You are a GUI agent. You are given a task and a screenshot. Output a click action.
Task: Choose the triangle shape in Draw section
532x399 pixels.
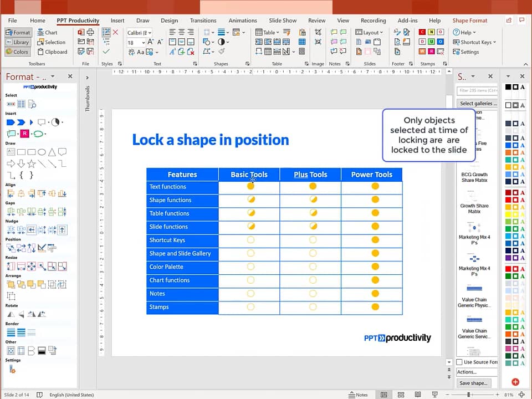(52, 152)
